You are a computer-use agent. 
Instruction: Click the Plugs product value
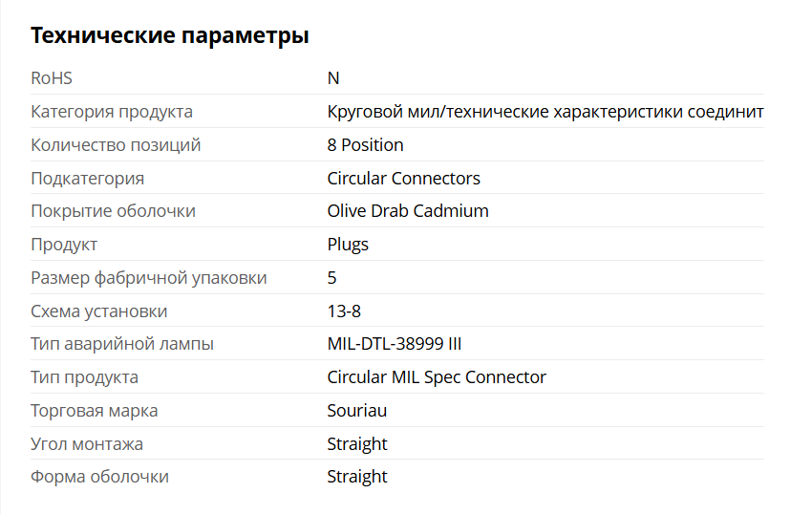(x=348, y=245)
